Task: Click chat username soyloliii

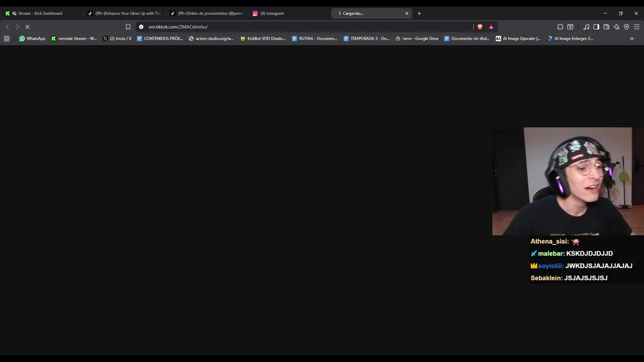Action: 551,266
